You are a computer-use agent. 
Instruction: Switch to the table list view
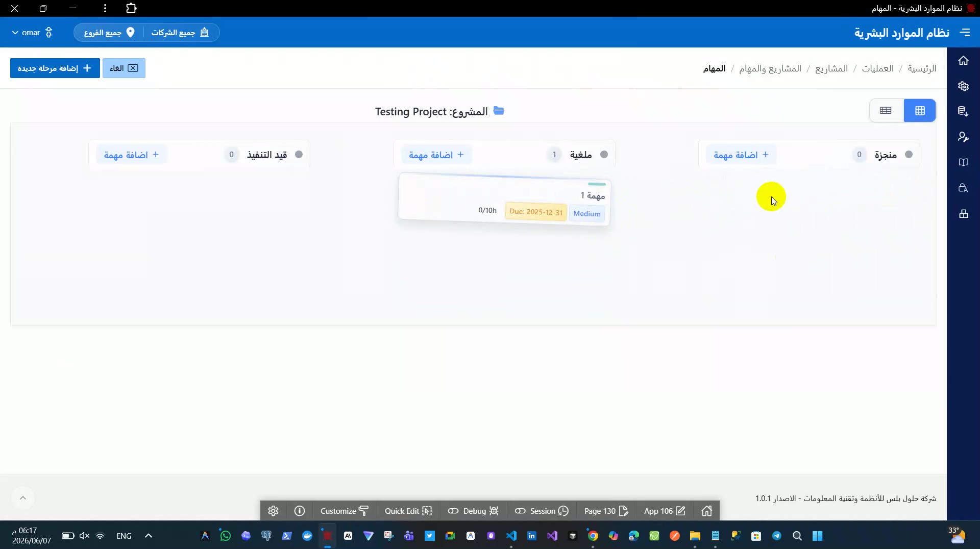coord(886,111)
